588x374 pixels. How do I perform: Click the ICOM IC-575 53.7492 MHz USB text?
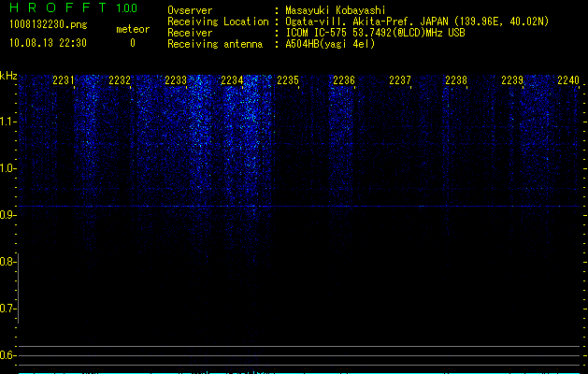point(375,33)
